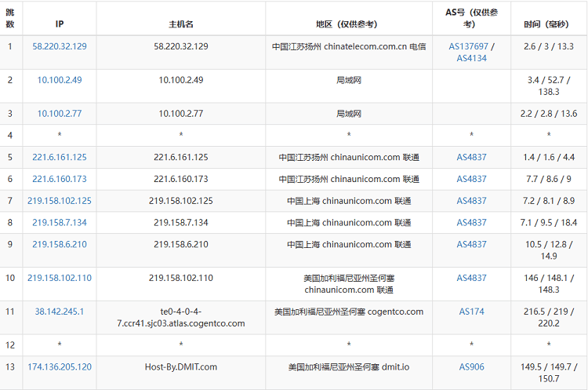Open AS4837 link in hop 5 row
This screenshot has height=390, width=588.
point(471,157)
